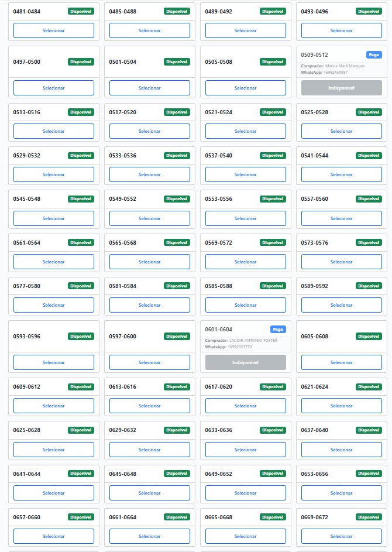The width and height of the screenshot is (392, 552).
Task: Click the Disponível badge on 0589-0592
Action: (x=369, y=286)
